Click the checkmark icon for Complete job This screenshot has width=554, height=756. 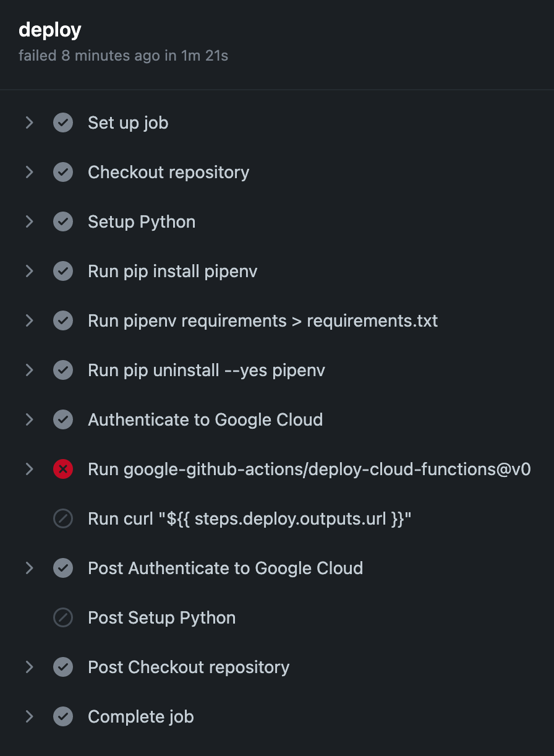point(62,716)
